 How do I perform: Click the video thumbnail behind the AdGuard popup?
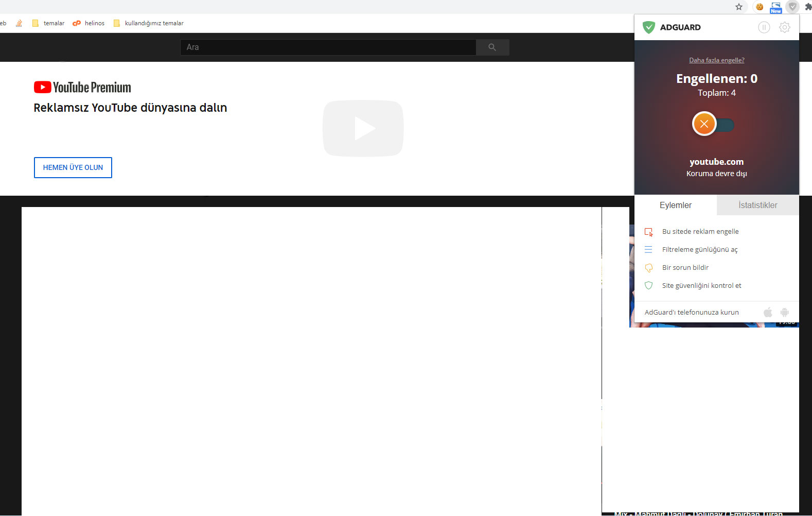point(632,276)
